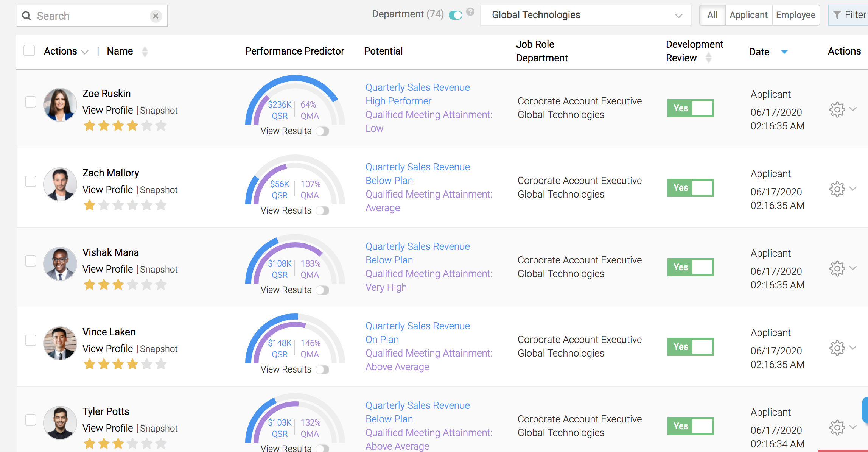Open the settings gear for Vishak Mana
The image size is (868, 452).
(837, 268)
